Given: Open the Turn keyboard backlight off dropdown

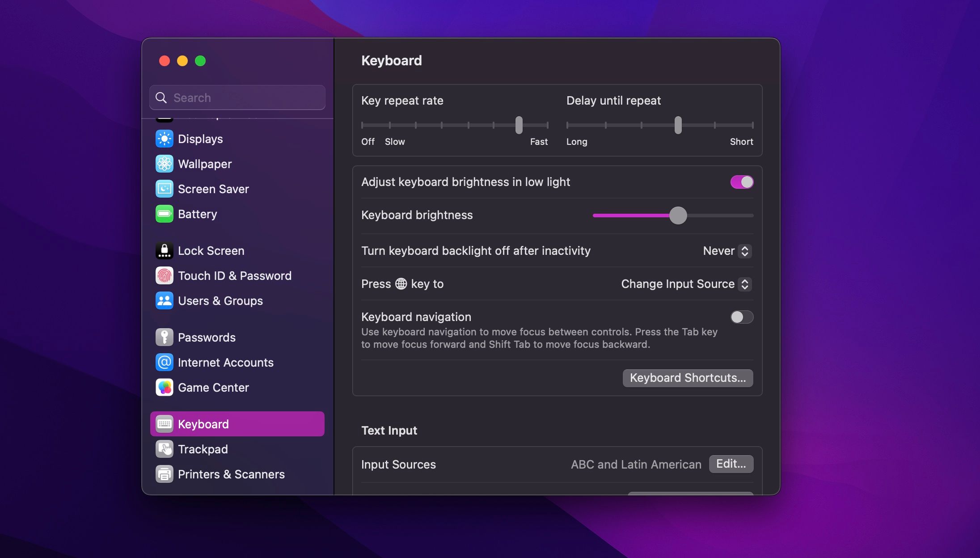Looking at the screenshot, I should (726, 251).
